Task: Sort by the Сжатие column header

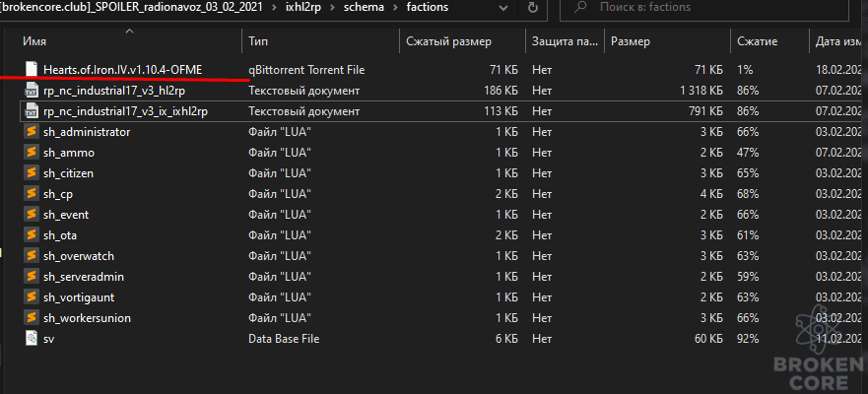Action: point(758,41)
